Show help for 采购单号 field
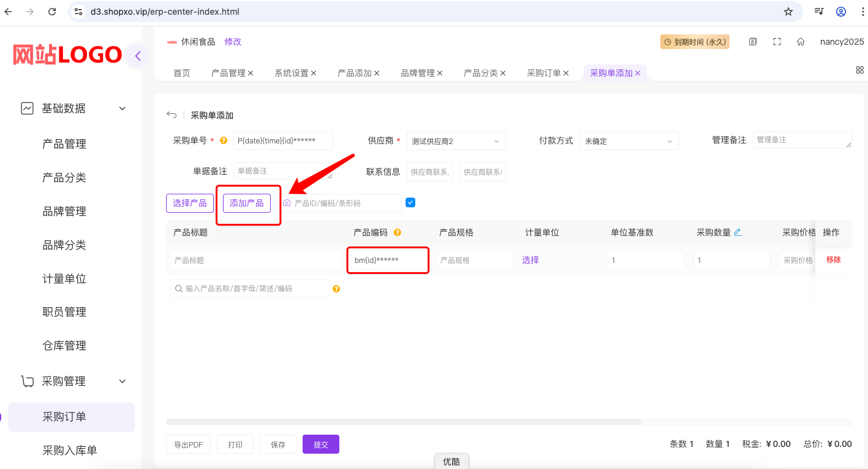Image resolution: width=868 pixels, height=469 pixels. 224,140
